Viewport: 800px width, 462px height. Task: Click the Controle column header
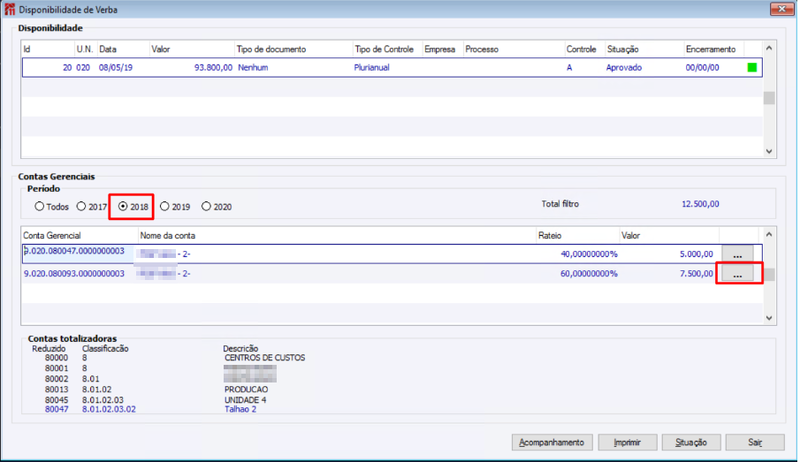[x=584, y=49]
